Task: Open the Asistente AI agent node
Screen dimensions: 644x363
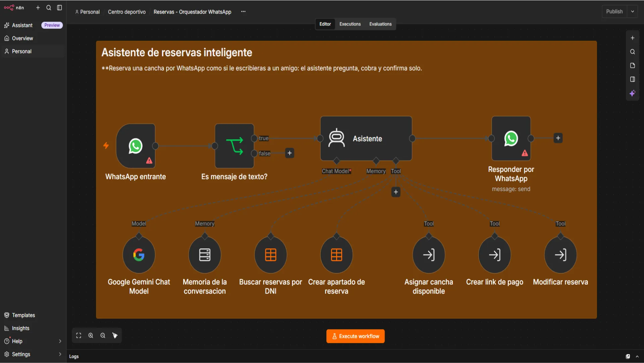Action: click(366, 138)
